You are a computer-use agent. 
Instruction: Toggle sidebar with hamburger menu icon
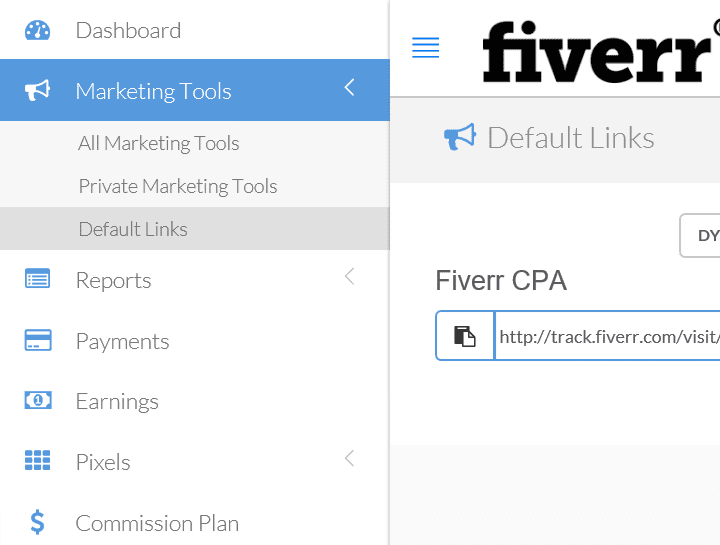(x=425, y=47)
